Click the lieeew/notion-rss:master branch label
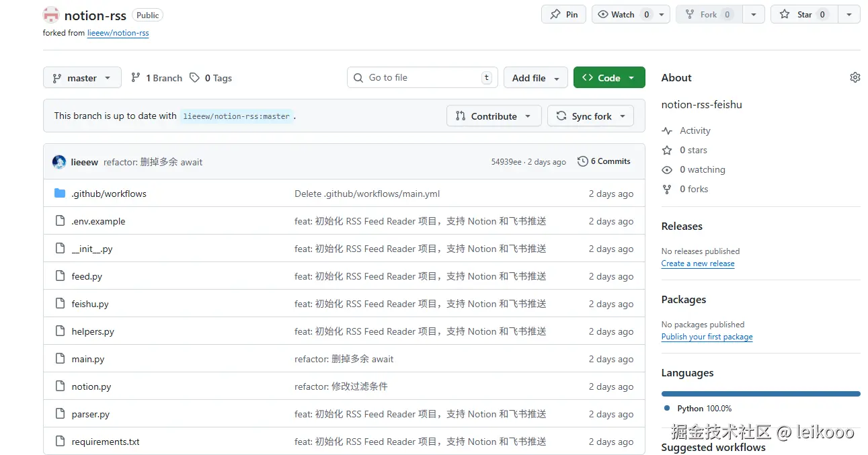Viewport: 868px width, 455px height. coord(237,116)
